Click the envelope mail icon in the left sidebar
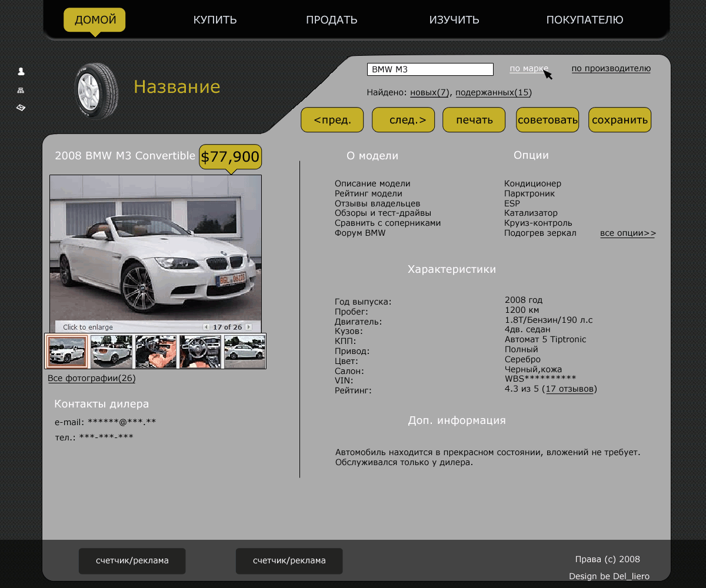Viewport: 706px width, 588px height. tap(21, 108)
